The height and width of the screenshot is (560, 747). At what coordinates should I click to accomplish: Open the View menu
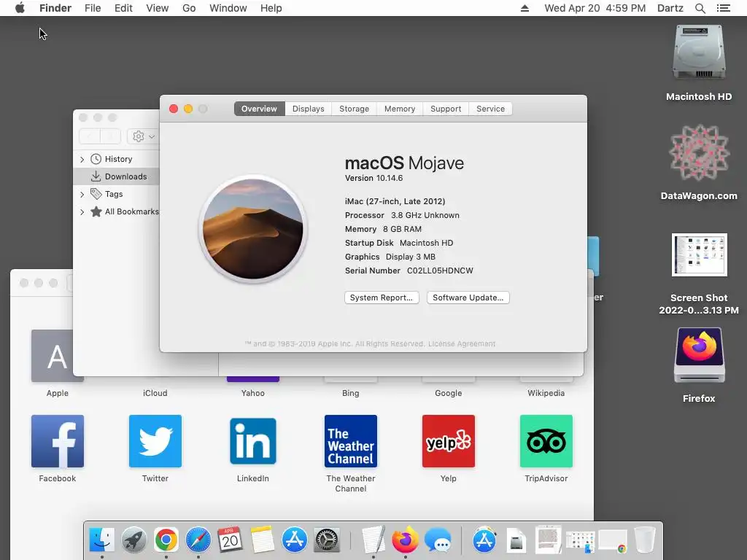point(158,8)
